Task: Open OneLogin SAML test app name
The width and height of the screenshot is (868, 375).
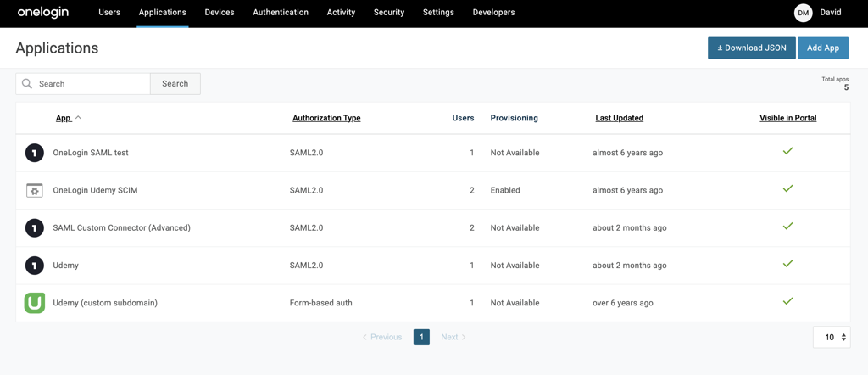Action: coord(91,153)
